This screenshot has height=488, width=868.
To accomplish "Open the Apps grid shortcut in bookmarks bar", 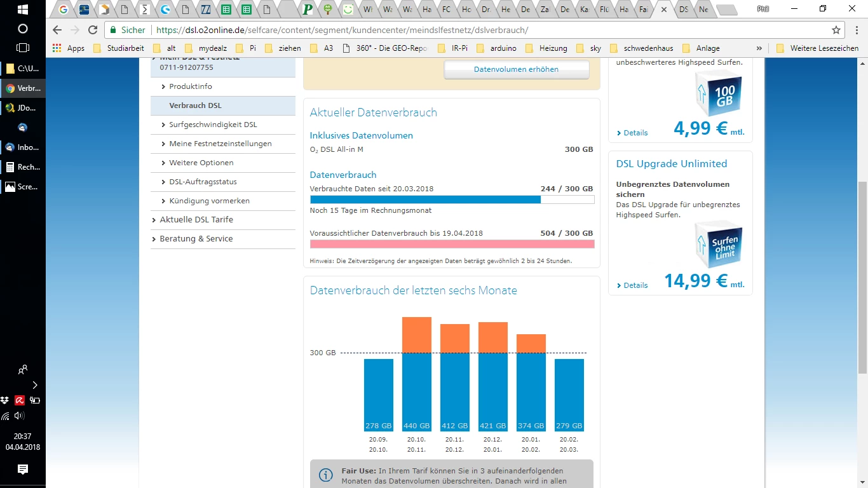I will (69, 48).
